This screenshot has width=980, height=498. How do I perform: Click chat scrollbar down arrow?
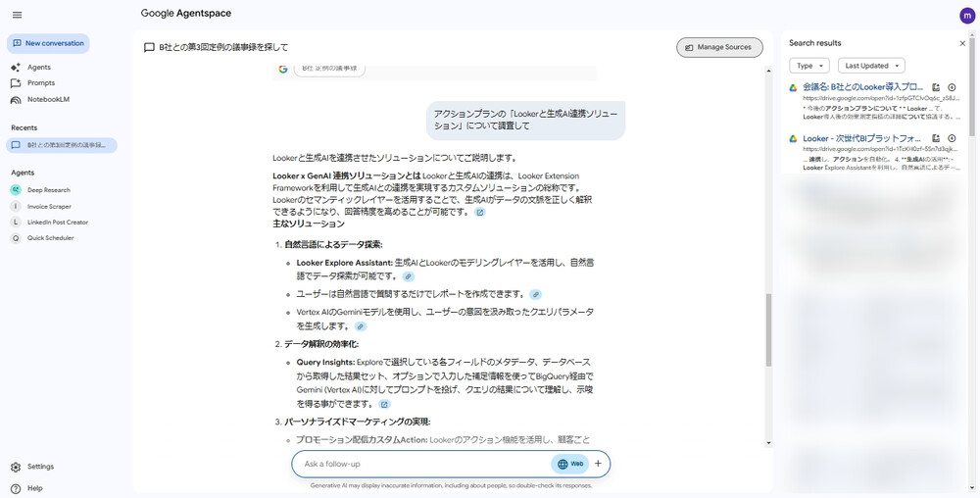coord(768,443)
